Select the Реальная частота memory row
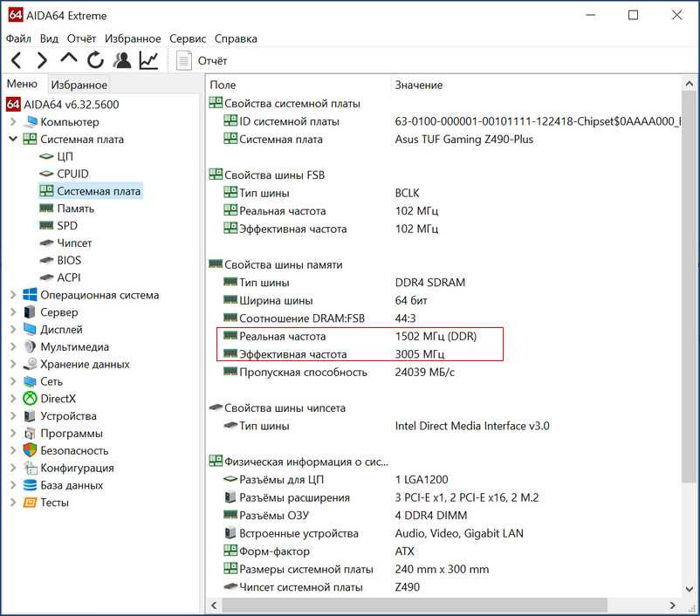The height and width of the screenshot is (616, 700). pyautogui.click(x=282, y=336)
